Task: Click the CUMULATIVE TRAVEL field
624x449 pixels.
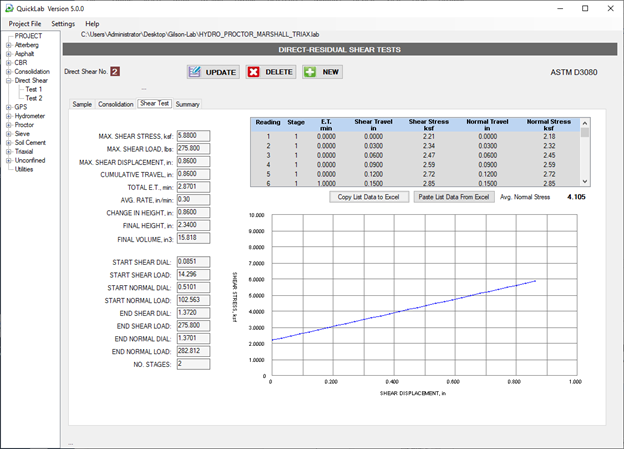Action: click(193, 174)
